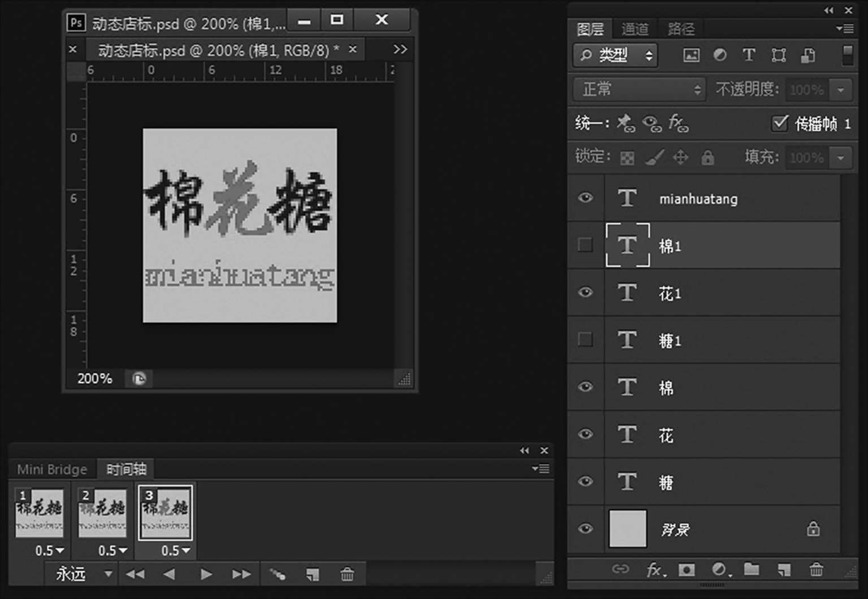
Task: Play the frame animation
Action: point(206,575)
